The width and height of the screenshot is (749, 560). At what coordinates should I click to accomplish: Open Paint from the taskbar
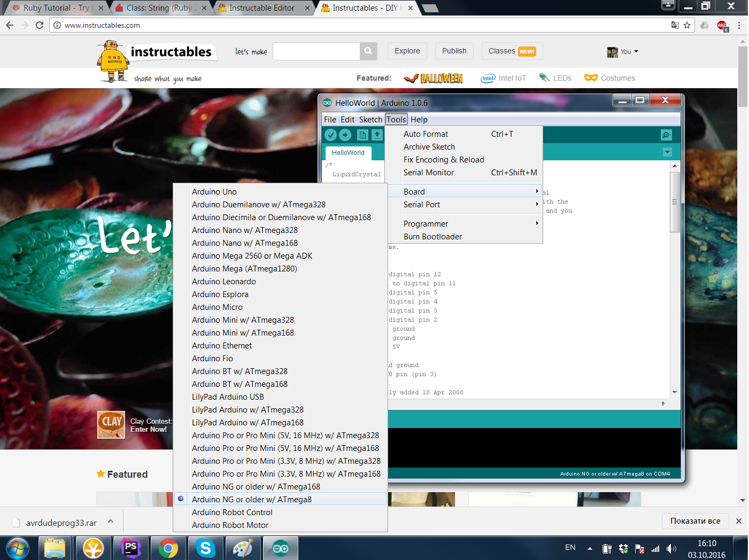click(x=243, y=548)
